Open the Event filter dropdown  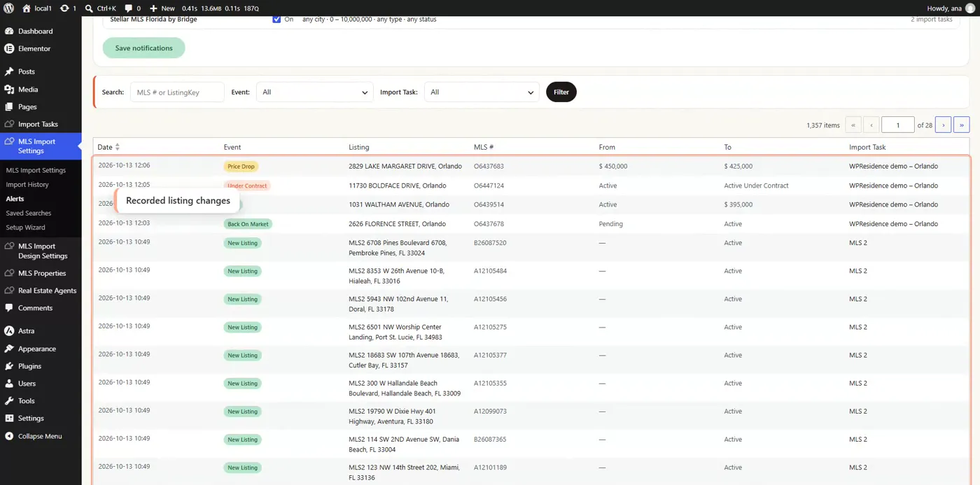tap(315, 92)
